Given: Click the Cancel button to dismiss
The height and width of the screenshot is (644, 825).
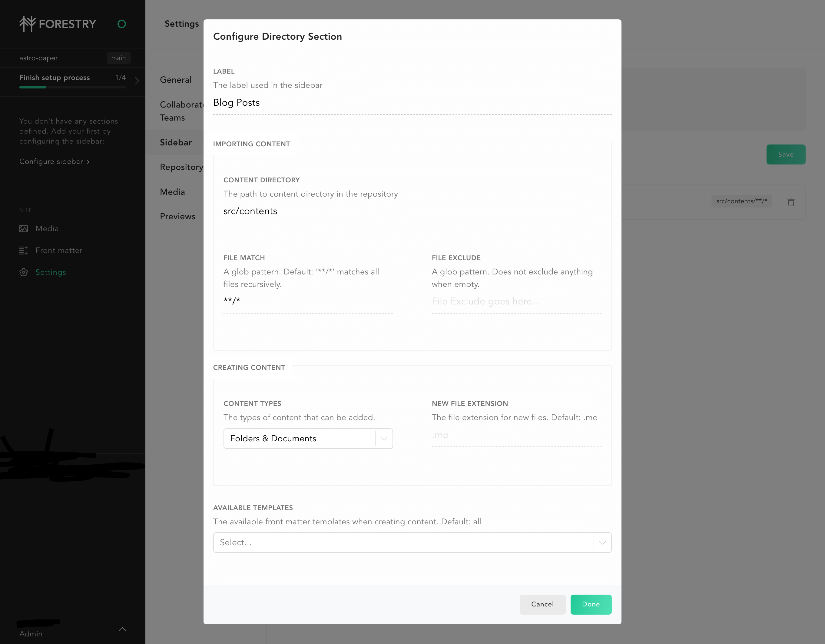Looking at the screenshot, I should tap(542, 604).
